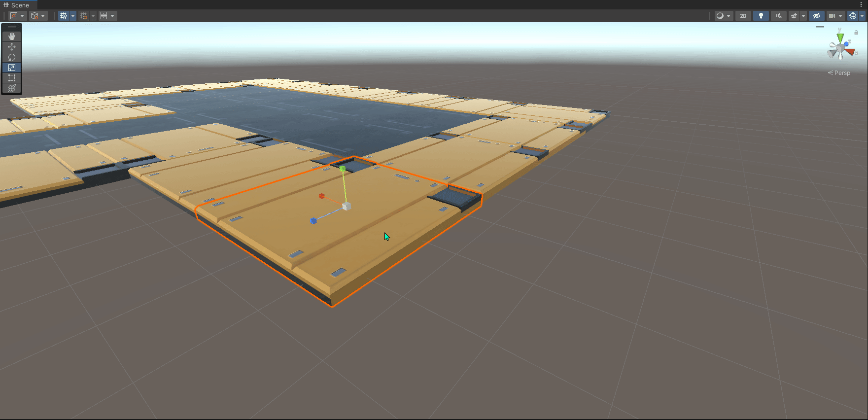Toggle the orientation gizmo rotation lock
The width and height of the screenshot is (868, 420).
(x=856, y=33)
